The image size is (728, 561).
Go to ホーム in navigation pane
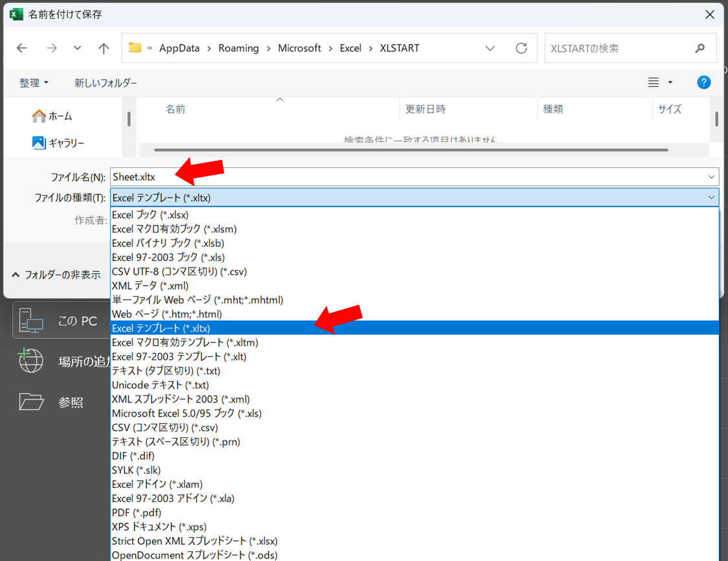pos(52,116)
